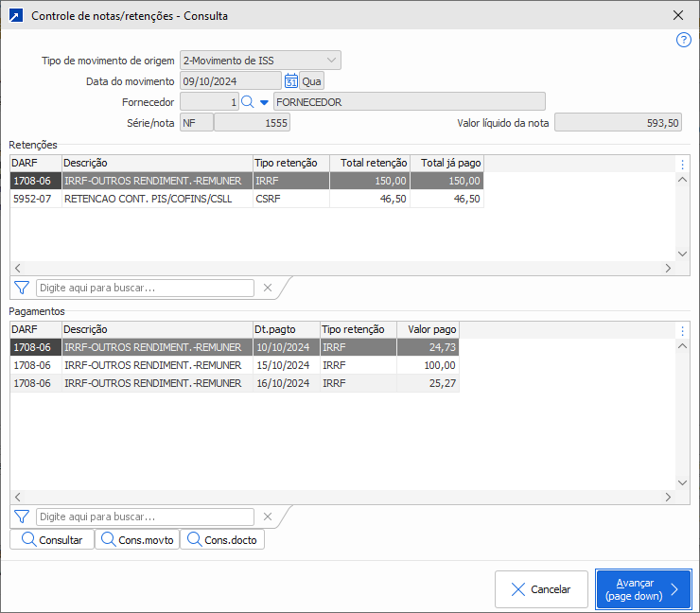Viewport: 700px width, 613px height.
Task: Clear the Retenções search with X icon
Action: (x=267, y=288)
